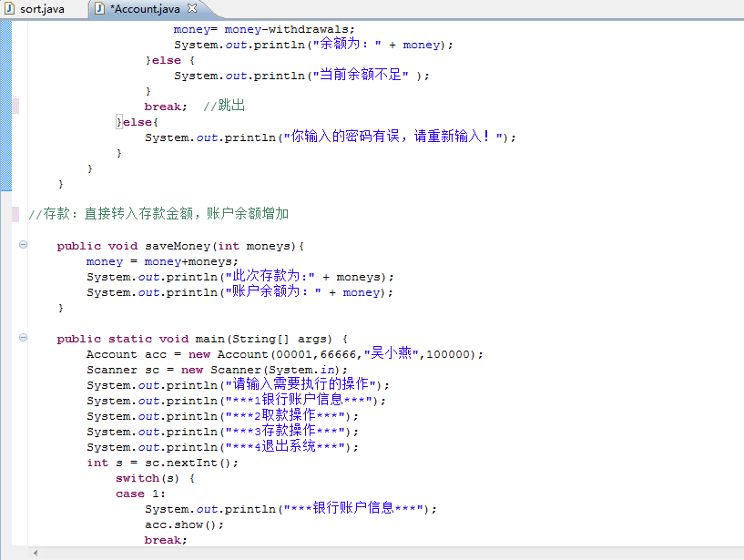This screenshot has width=744, height=560.
Task: Click the Java file icon on sort.java tab
Action: click(9, 8)
